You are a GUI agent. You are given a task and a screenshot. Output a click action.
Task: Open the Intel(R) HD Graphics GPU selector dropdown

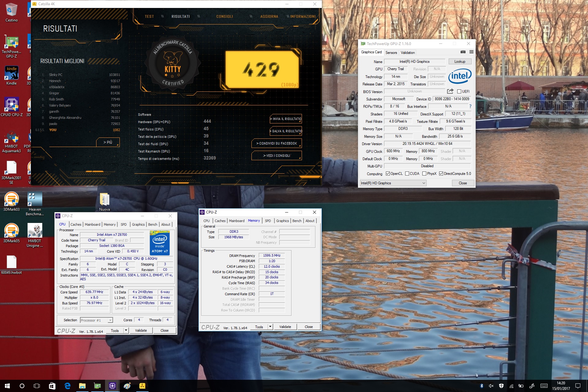click(x=393, y=183)
